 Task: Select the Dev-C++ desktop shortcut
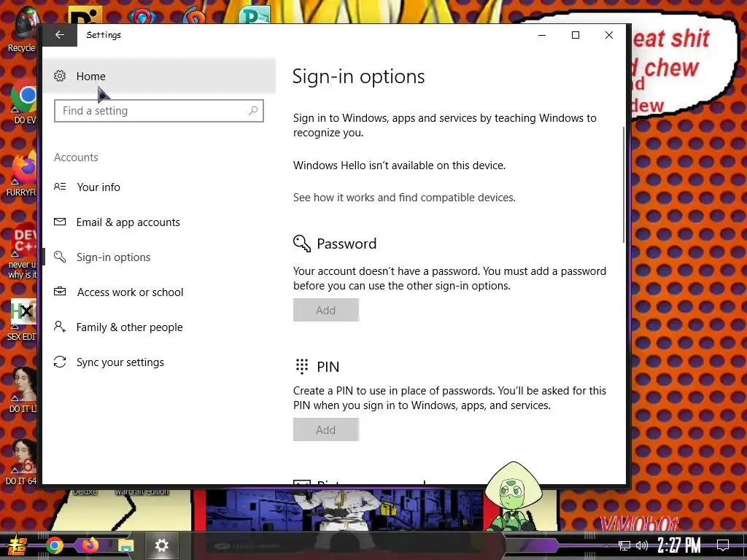23,252
